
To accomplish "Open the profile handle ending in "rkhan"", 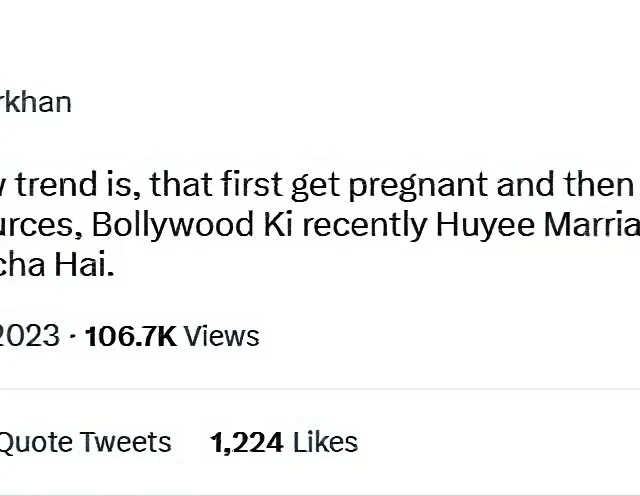I will coord(35,103).
